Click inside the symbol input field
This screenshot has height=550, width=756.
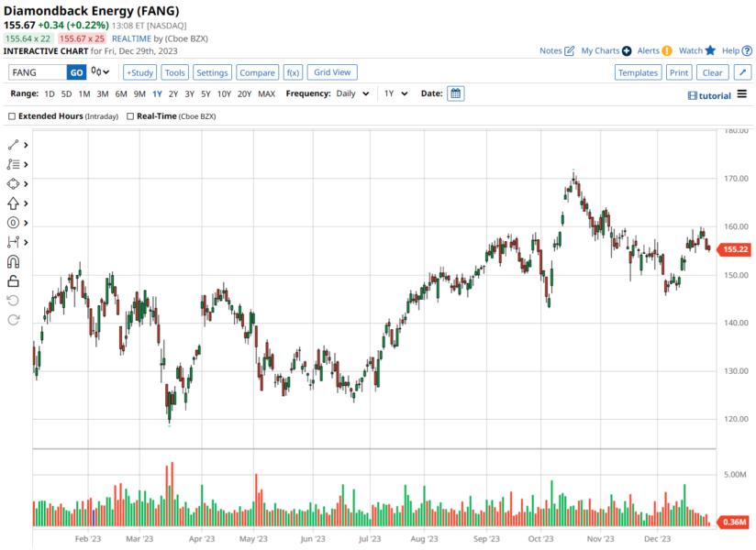[x=37, y=71]
